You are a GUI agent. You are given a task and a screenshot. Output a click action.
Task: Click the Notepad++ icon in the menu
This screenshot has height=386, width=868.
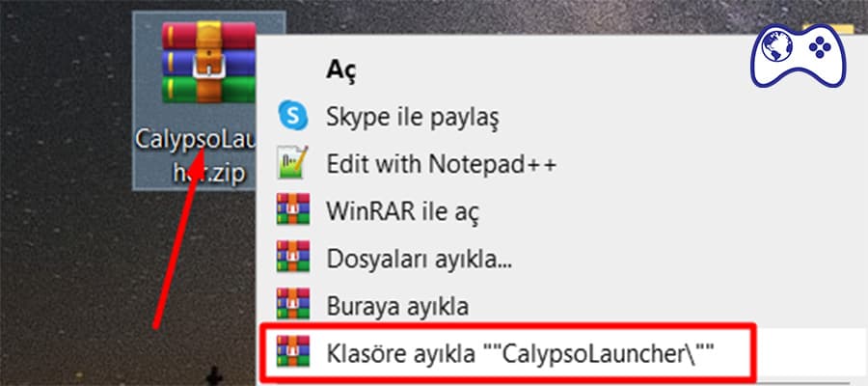coord(293,162)
